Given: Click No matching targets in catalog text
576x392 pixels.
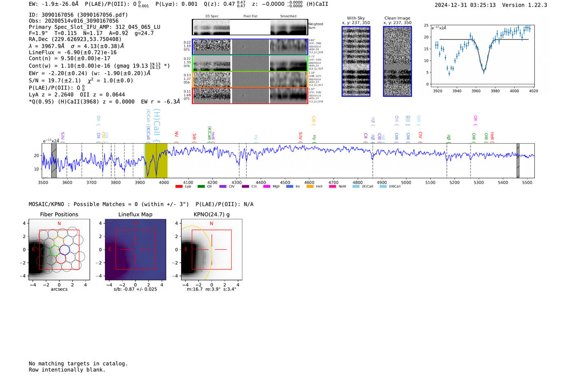Looking at the screenshot, I should click(78, 364).
